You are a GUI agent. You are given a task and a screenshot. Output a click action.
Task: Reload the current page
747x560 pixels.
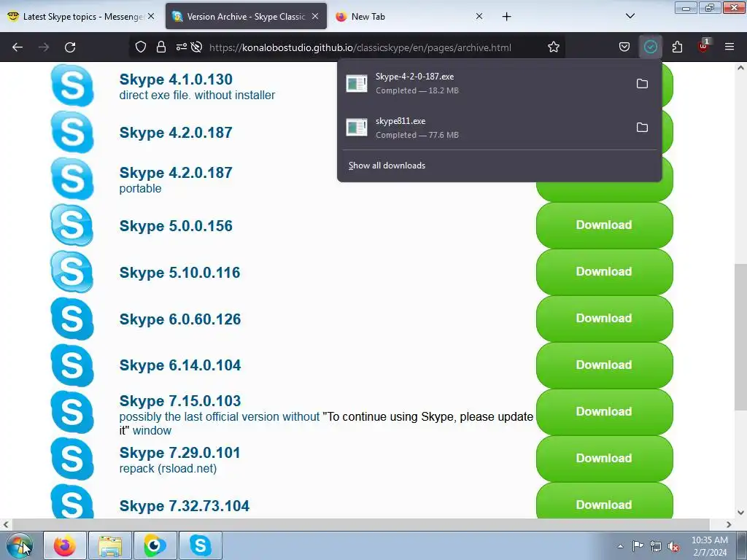(70, 47)
